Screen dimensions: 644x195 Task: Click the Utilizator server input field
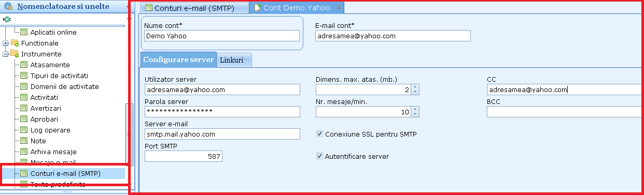222,90
